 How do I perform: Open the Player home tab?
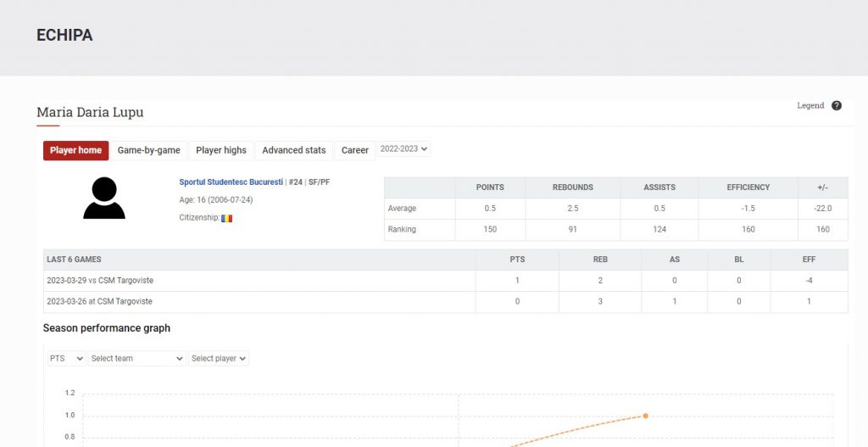pyautogui.click(x=75, y=150)
